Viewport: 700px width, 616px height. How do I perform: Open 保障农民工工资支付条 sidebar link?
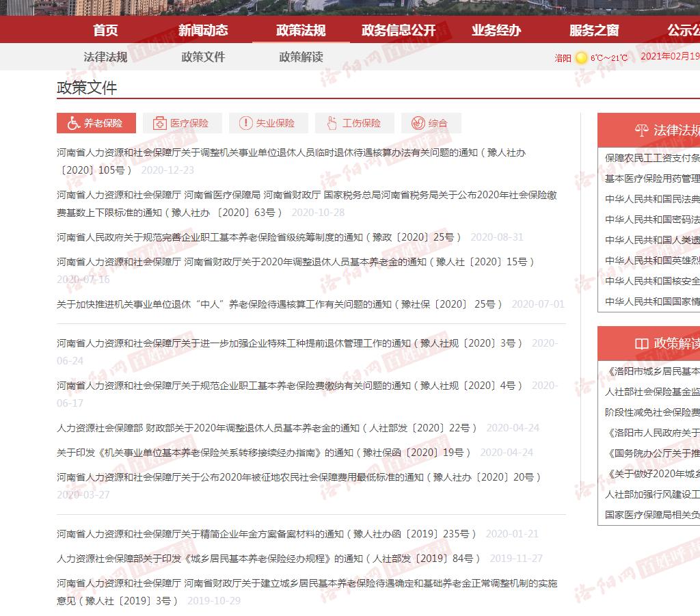coord(652,158)
